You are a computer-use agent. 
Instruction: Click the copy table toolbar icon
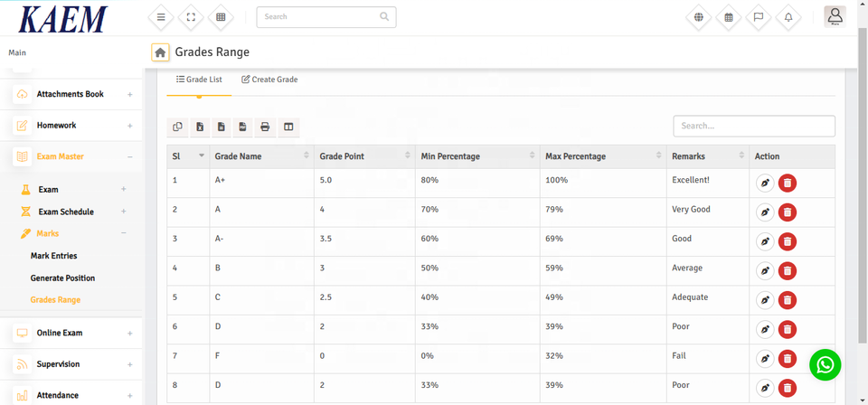(x=178, y=127)
